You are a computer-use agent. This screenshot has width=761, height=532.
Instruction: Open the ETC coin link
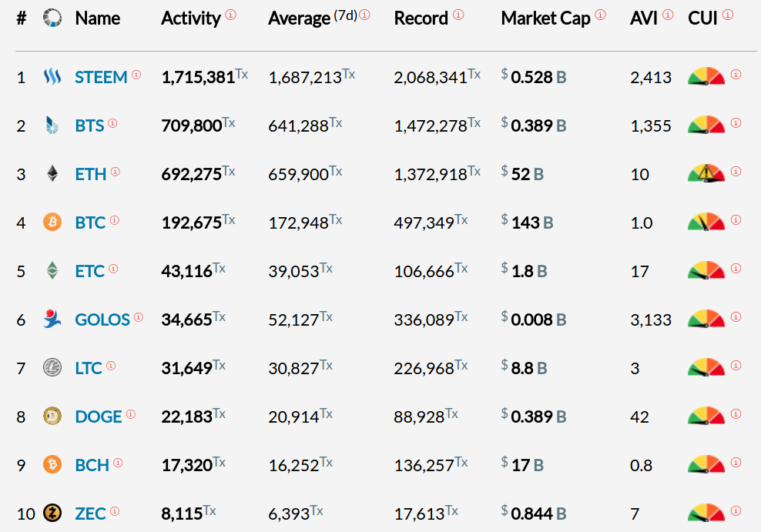point(89,271)
